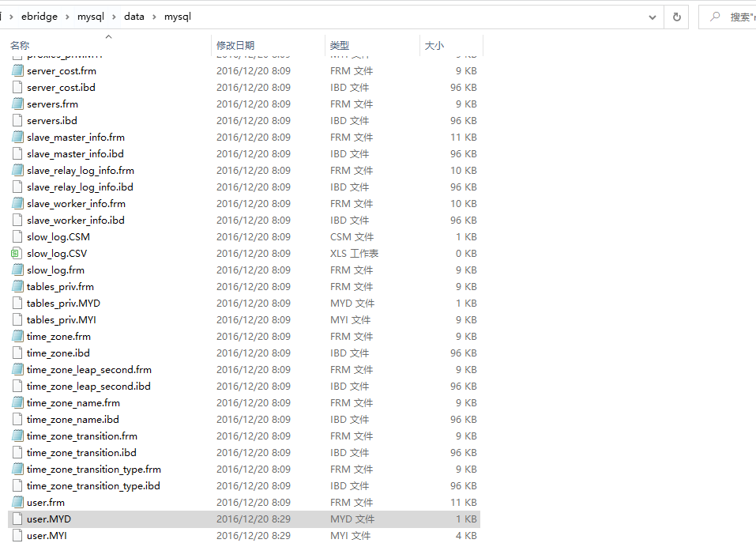Screen dimensions: 756x547
Task: Select slow_log.frm file icon
Action: (17, 270)
